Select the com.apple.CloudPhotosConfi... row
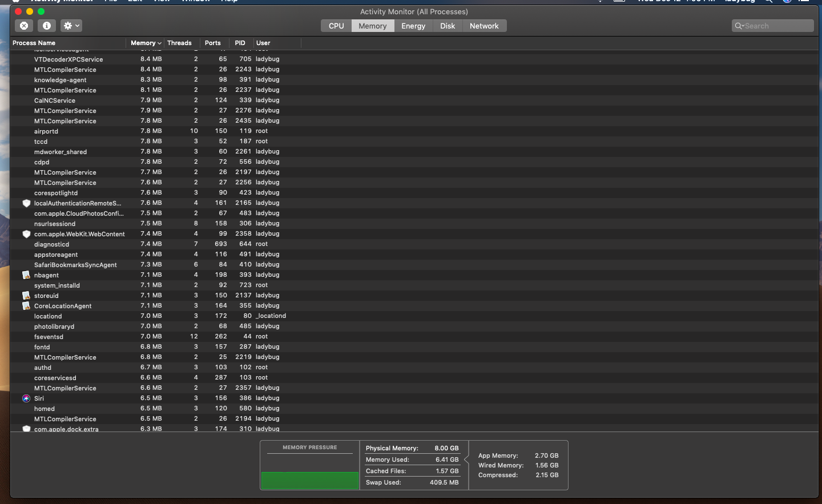822x504 pixels. 414,213
